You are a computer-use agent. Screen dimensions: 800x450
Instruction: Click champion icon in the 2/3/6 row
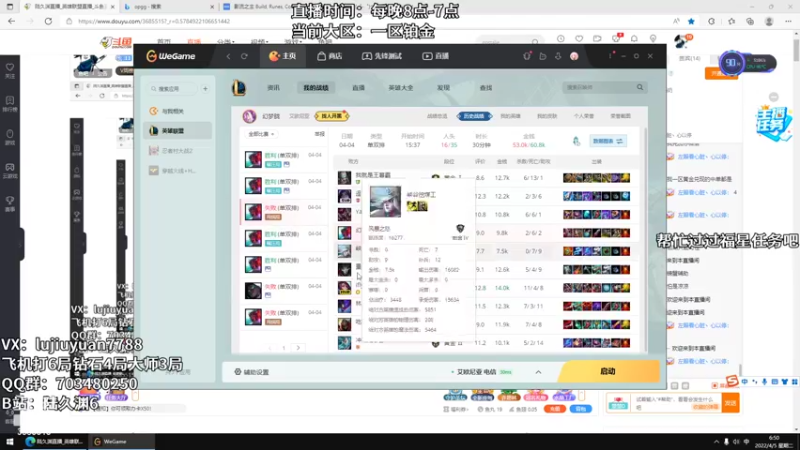(x=344, y=196)
